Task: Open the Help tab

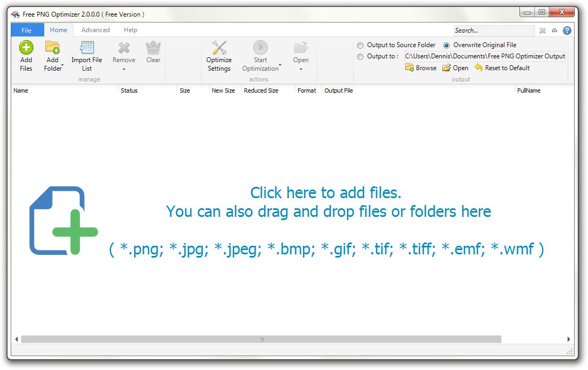Action: click(130, 30)
